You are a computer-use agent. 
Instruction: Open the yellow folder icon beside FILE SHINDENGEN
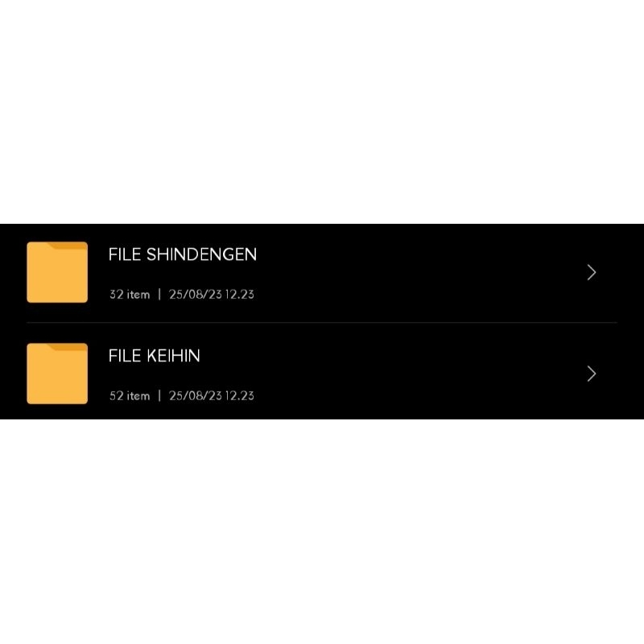pyautogui.click(x=56, y=271)
